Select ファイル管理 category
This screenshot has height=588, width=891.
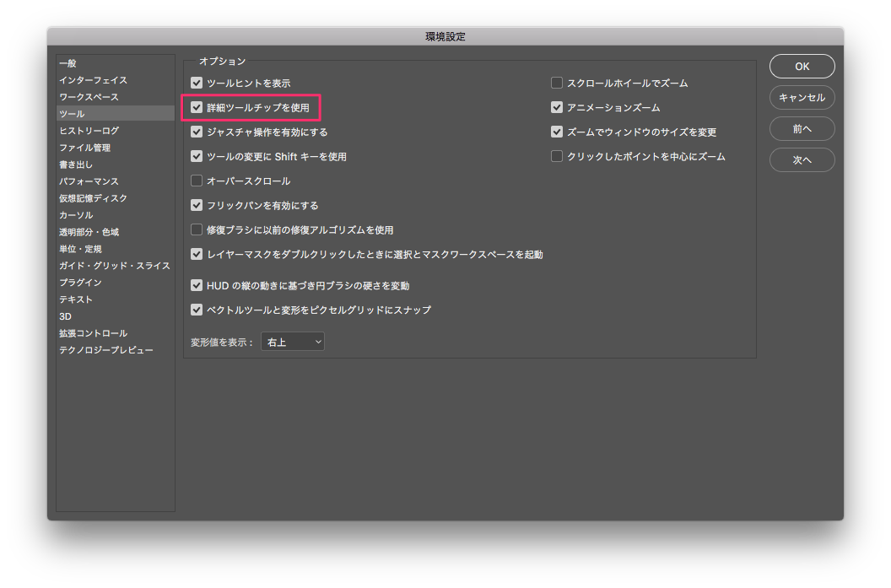[x=116, y=148]
